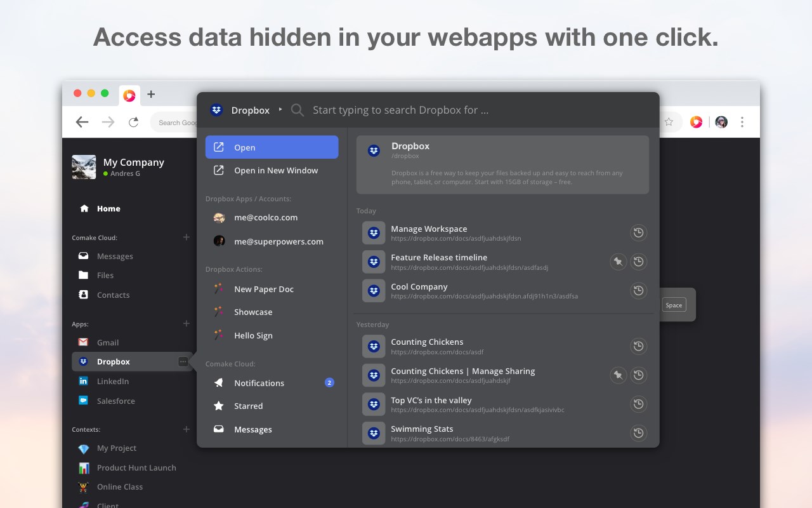Screen dimensions: 812x508
Task: Open 'Counting Chickens | Manage Sharing' entry
Action: pos(502,375)
